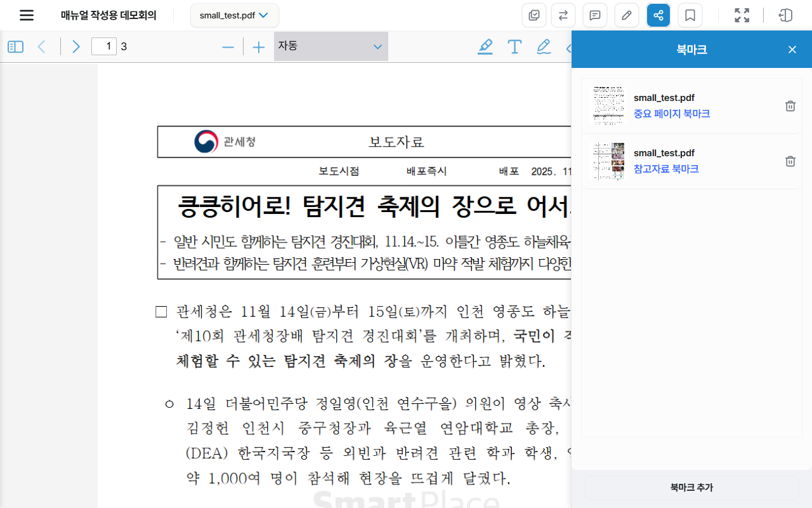Click thumbnail of 중요 페이지 북마크
Image resolution: width=812 pixels, height=508 pixels.
609,106
